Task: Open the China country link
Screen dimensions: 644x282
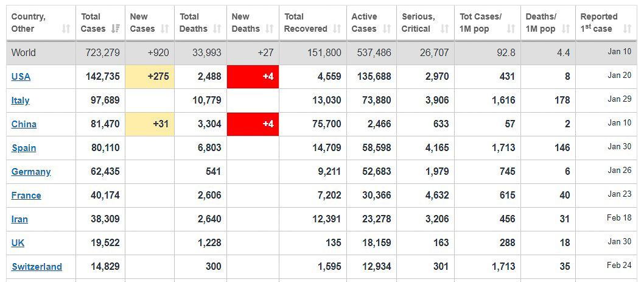Action: 24,124
